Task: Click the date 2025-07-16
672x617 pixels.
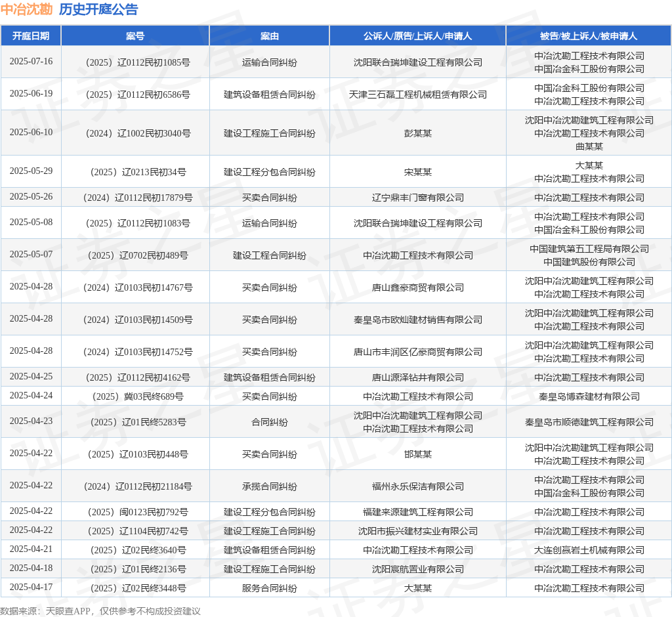Action: (x=31, y=61)
